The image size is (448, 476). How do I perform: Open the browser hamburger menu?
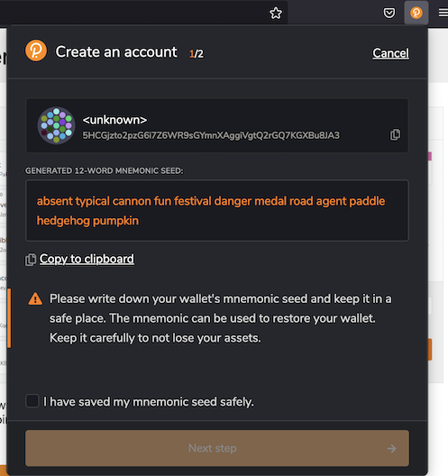click(x=443, y=13)
